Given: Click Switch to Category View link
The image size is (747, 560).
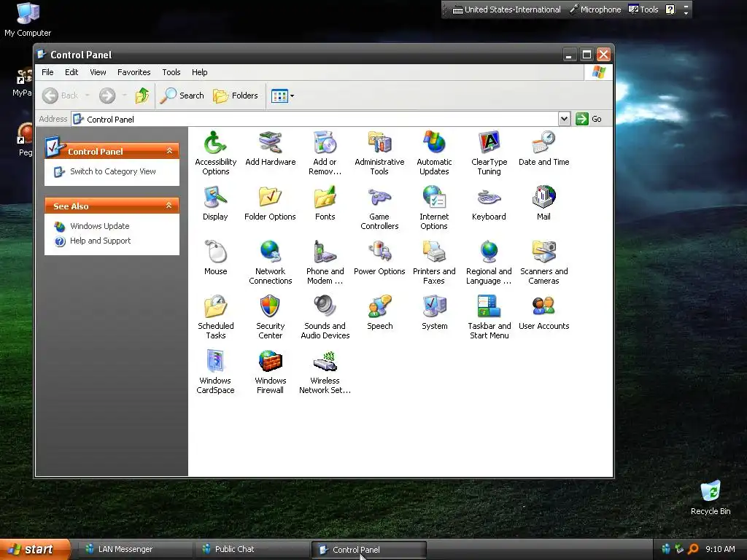Looking at the screenshot, I should (112, 171).
